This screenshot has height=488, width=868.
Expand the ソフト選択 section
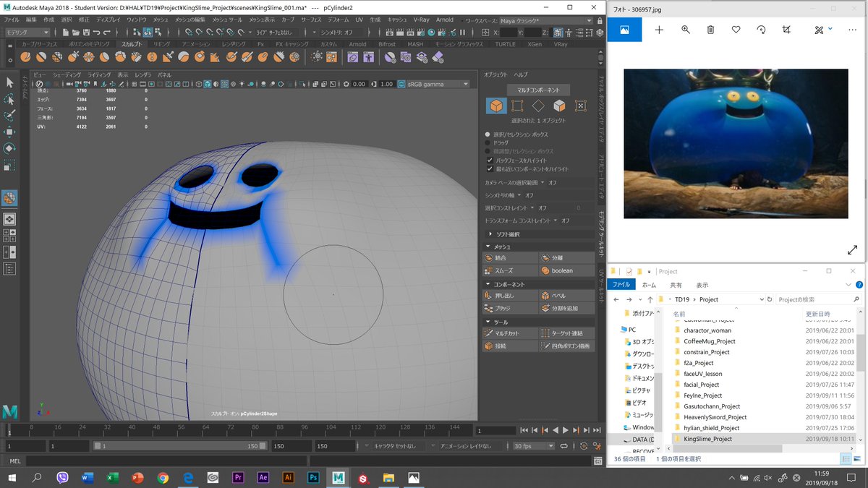click(x=506, y=234)
